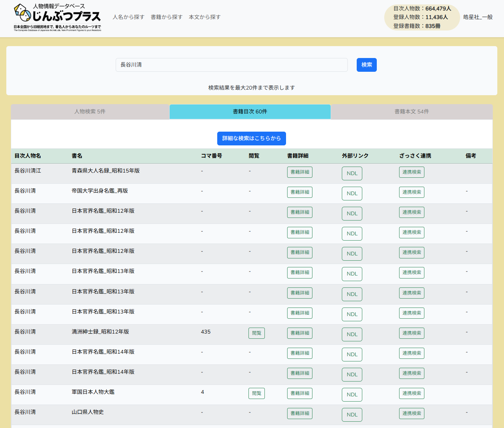Click 連携検索 for 青森県大人名録_昭和15年版
This screenshot has width=504, height=428.
pyautogui.click(x=411, y=172)
